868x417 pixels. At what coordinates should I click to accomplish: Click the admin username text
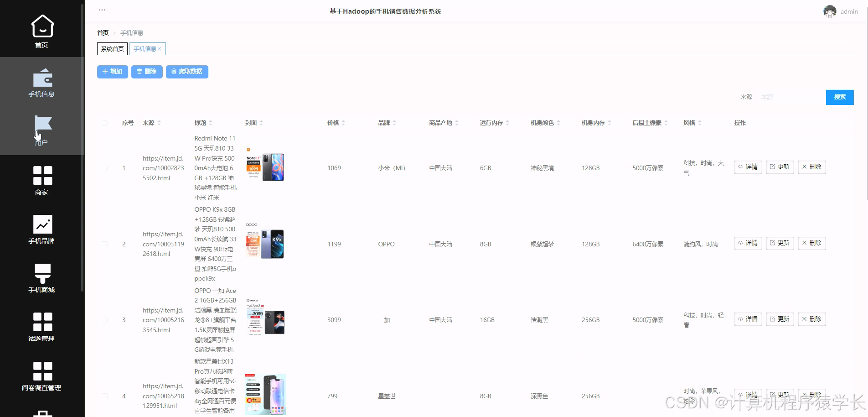click(x=849, y=12)
